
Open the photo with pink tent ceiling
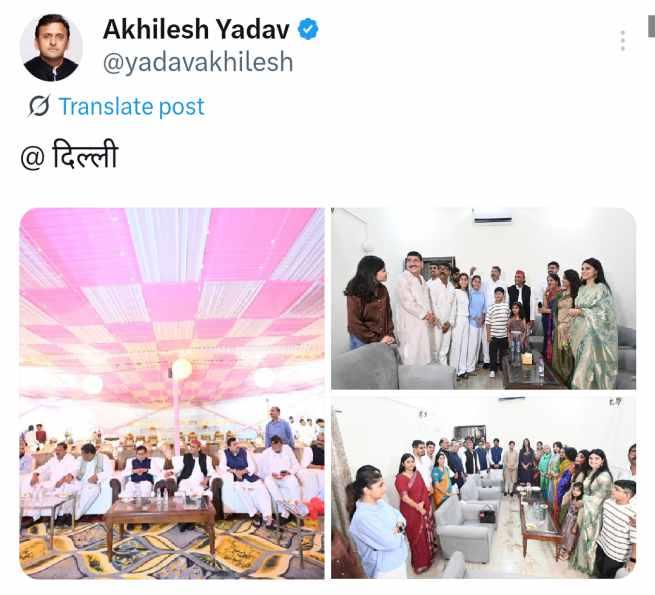coord(172,393)
